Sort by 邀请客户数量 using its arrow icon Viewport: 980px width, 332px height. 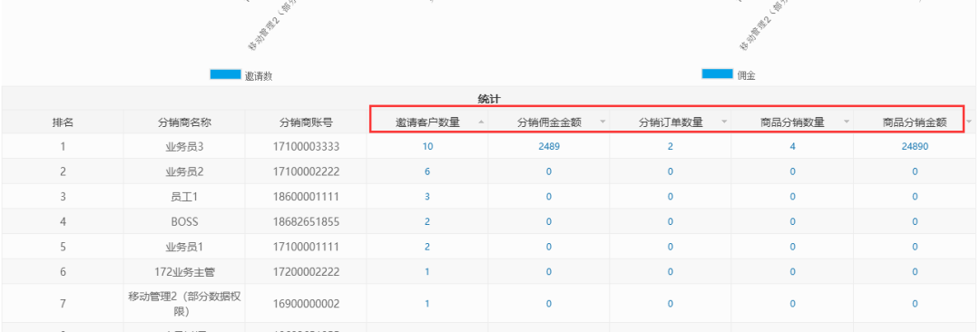click(x=481, y=122)
